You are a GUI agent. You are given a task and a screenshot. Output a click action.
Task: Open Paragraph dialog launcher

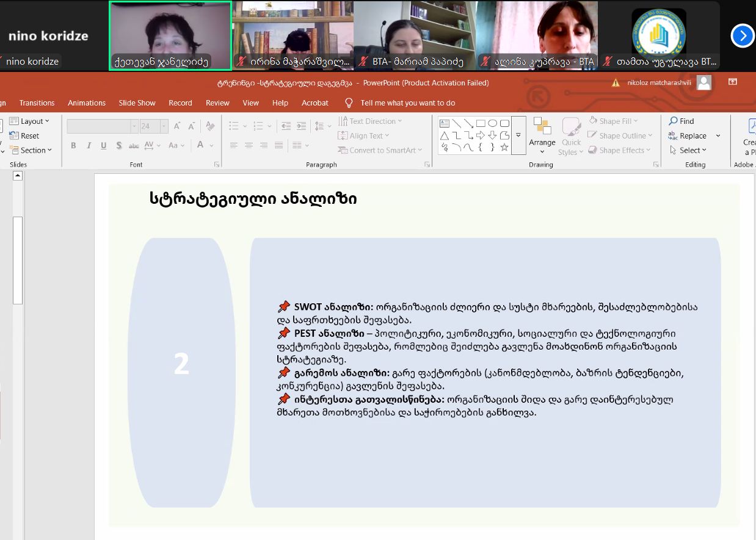(x=427, y=165)
